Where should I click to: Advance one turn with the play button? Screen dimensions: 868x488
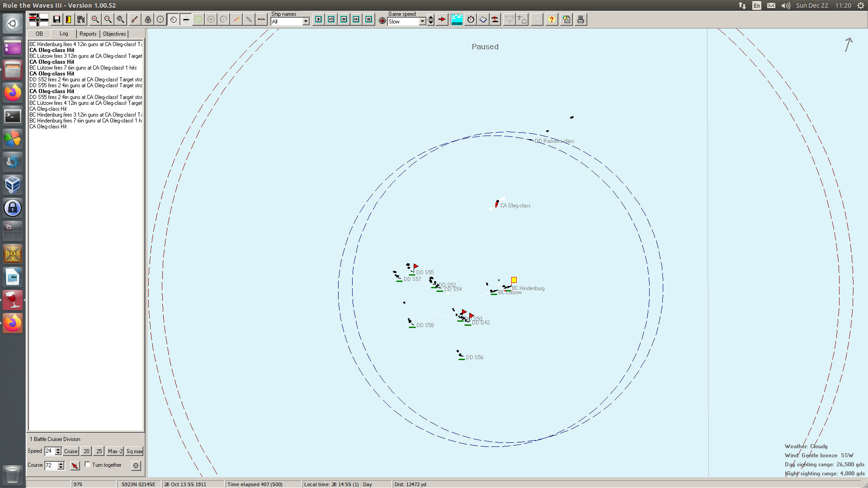319,19
